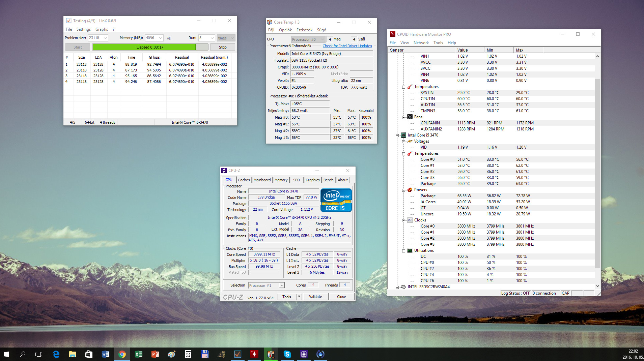The image size is (644, 361).
Task: Click the Powers group flame icon
Action: [410, 190]
